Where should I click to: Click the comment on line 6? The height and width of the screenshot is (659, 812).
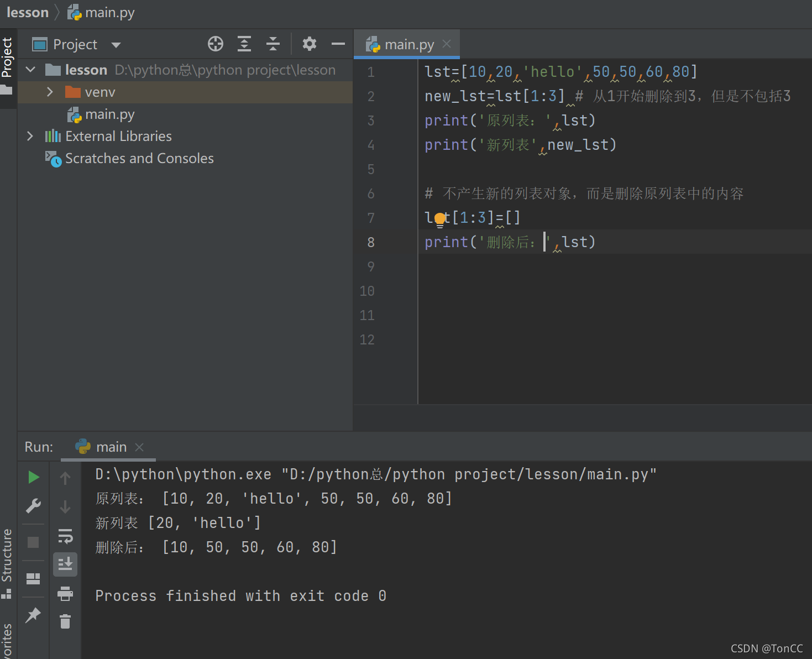pos(584,193)
